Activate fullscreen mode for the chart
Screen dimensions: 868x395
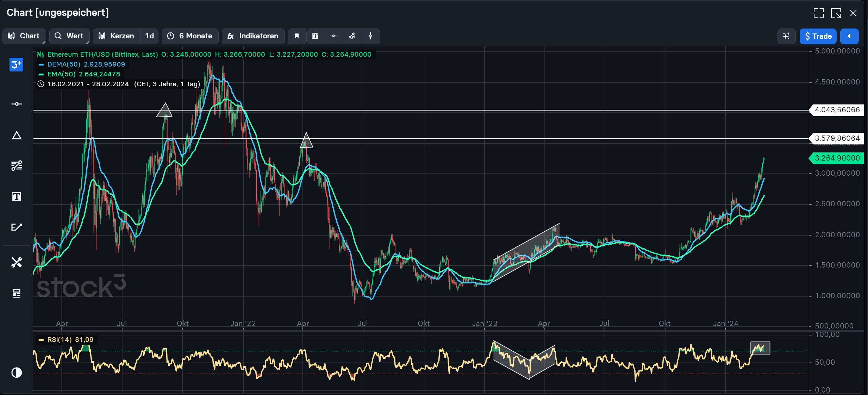(818, 13)
